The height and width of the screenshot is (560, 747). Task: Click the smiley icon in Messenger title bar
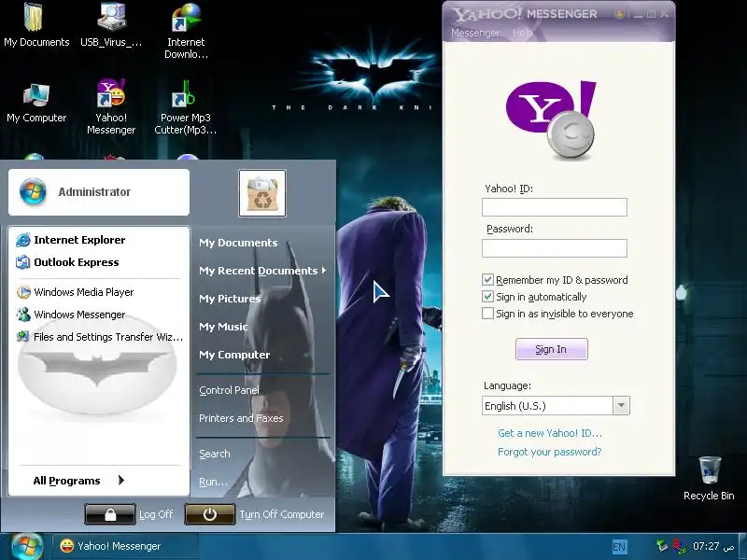(x=619, y=14)
